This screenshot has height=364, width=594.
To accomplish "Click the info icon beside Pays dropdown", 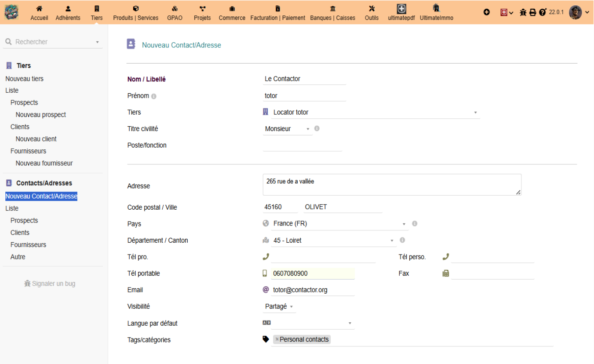I will tap(415, 223).
